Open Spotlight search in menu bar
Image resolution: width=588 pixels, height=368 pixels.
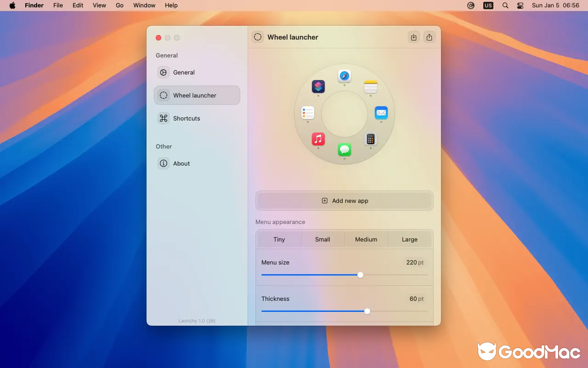click(x=505, y=6)
